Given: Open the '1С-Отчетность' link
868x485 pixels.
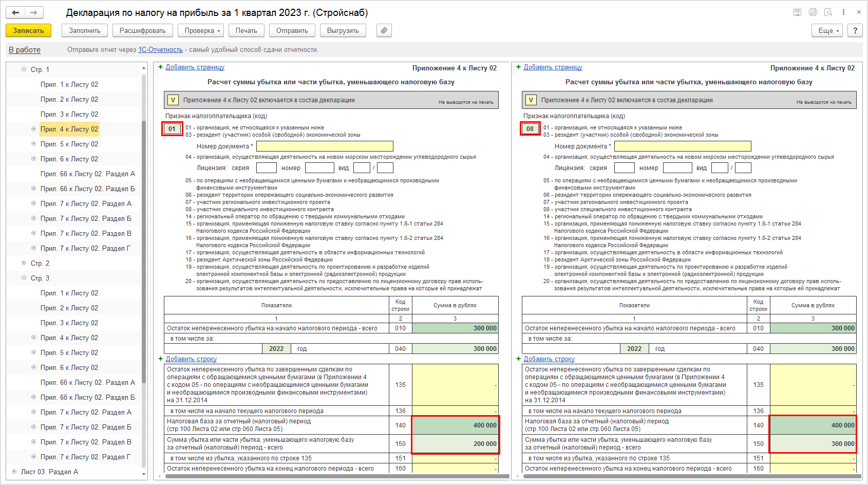Looking at the screenshot, I should coord(160,50).
